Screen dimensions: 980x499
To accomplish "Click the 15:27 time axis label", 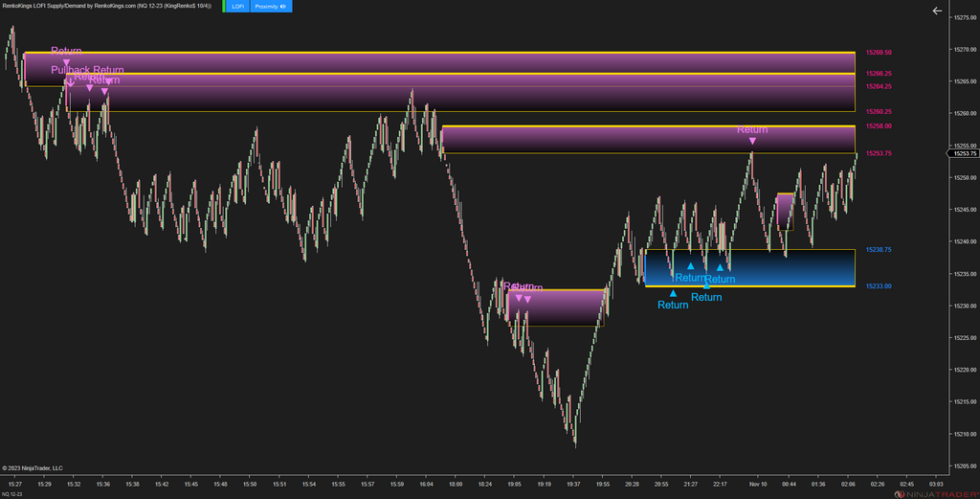I will click(15, 485).
